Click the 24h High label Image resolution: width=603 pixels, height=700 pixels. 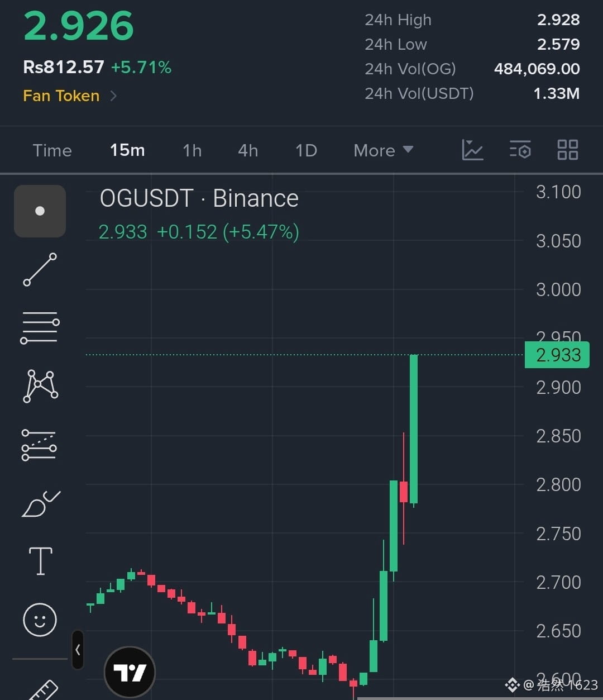[398, 20]
